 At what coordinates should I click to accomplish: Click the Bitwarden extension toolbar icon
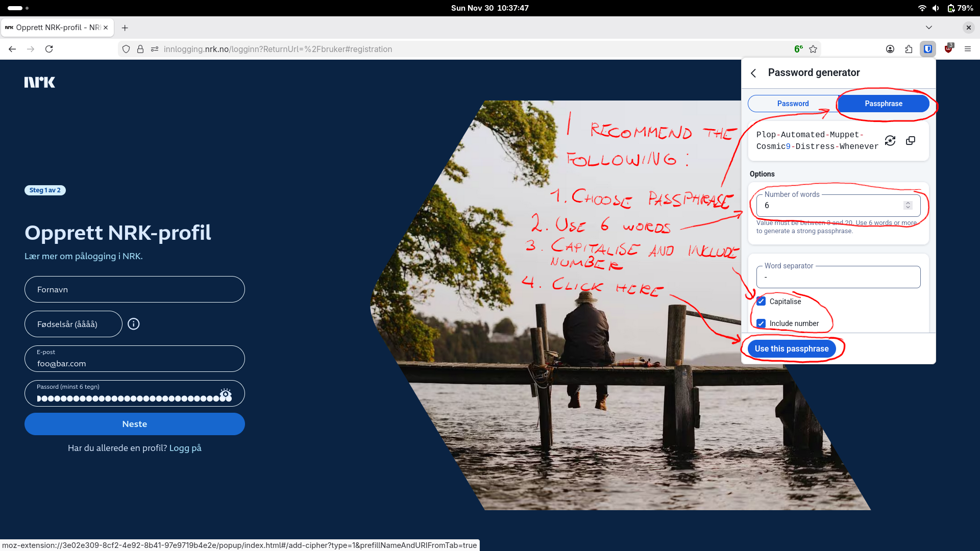point(928,49)
